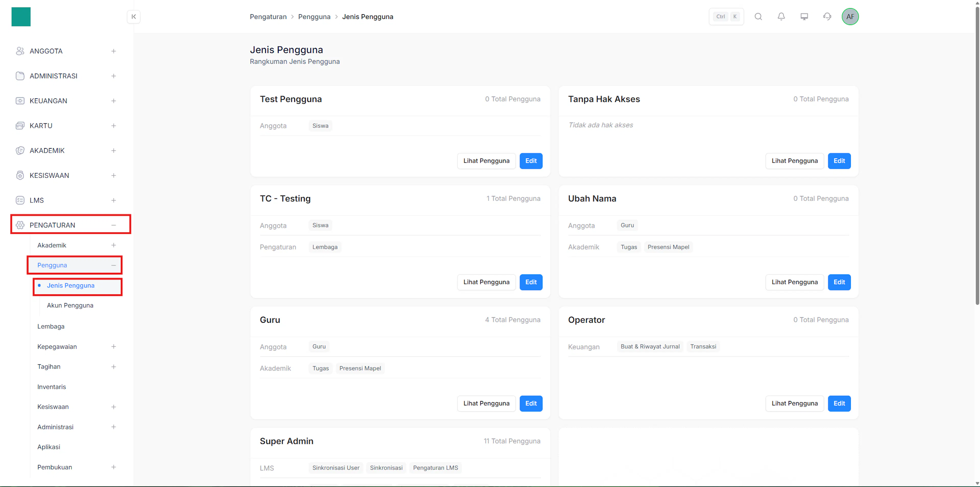Expand the Tagihan submenu plus
The image size is (980, 487).
(x=113, y=367)
